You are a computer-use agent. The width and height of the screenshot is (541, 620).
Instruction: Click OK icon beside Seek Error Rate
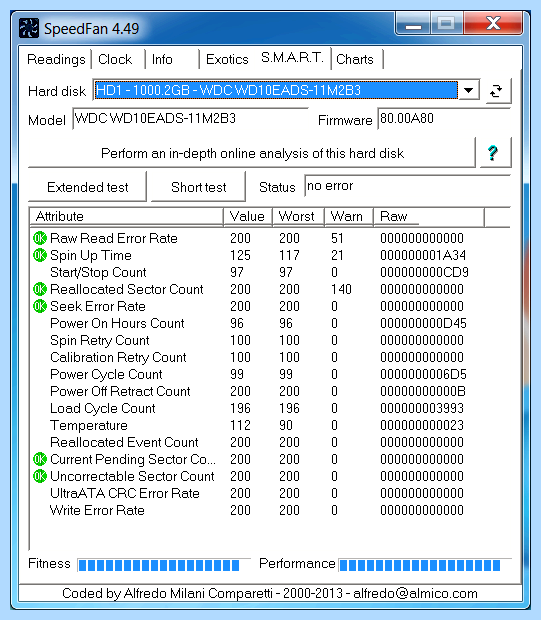tap(40, 306)
